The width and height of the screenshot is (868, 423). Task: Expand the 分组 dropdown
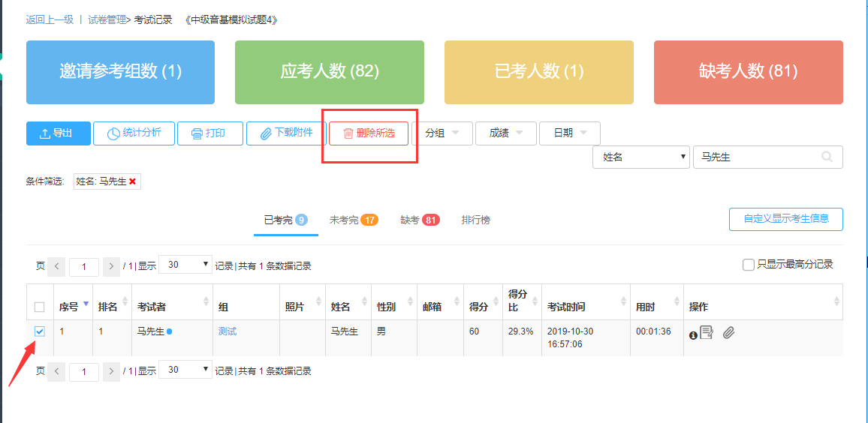pyautogui.click(x=442, y=133)
